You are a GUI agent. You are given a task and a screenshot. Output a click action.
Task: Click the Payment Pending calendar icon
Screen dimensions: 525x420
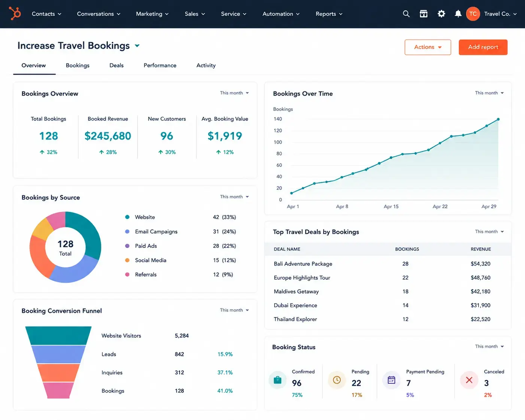point(391,380)
